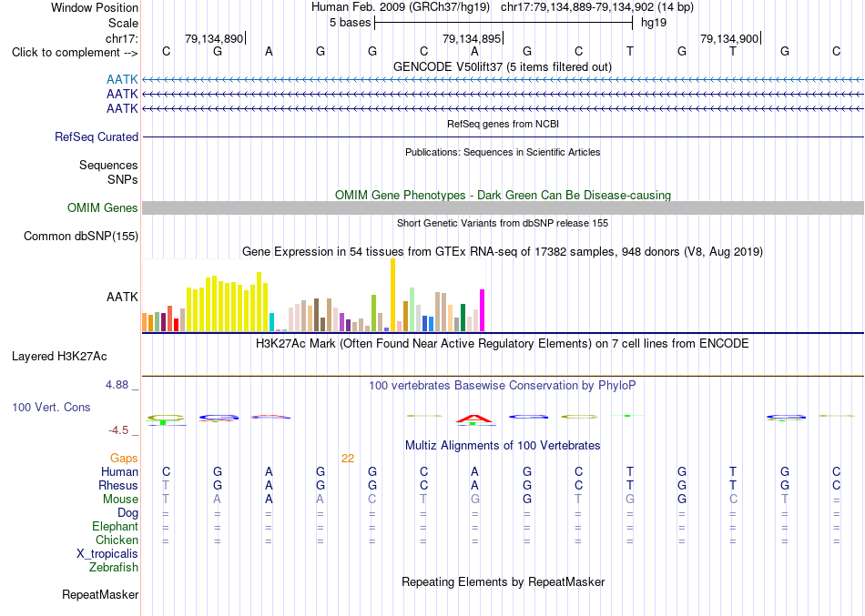Open the Common dbSNP(155) track label
The image size is (865, 616).
(80, 236)
